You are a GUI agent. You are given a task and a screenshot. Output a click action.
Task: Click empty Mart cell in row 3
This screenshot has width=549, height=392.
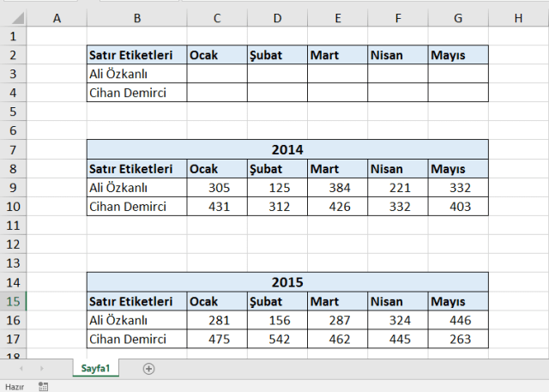point(337,74)
